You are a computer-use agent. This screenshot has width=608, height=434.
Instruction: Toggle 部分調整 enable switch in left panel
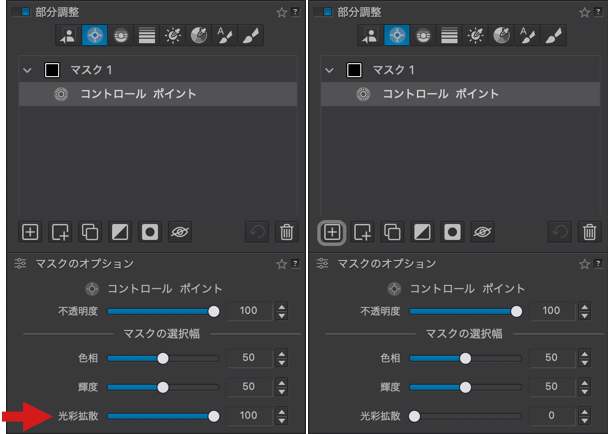tap(21, 12)
